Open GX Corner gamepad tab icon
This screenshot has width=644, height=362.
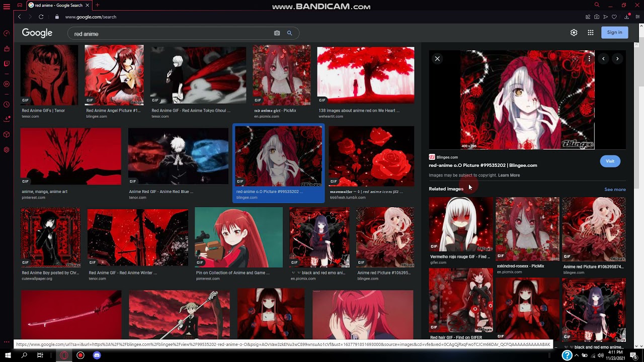pos(20,5)
